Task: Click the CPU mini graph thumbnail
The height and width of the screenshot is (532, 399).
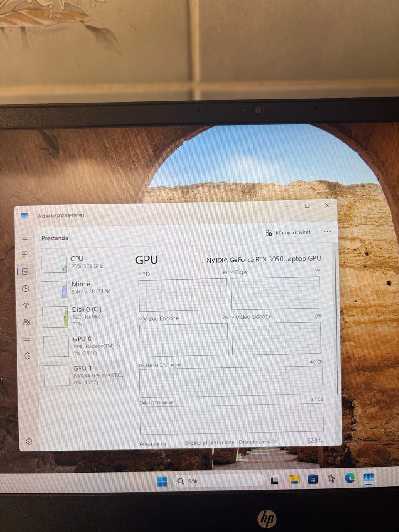Action: point(54,264)
